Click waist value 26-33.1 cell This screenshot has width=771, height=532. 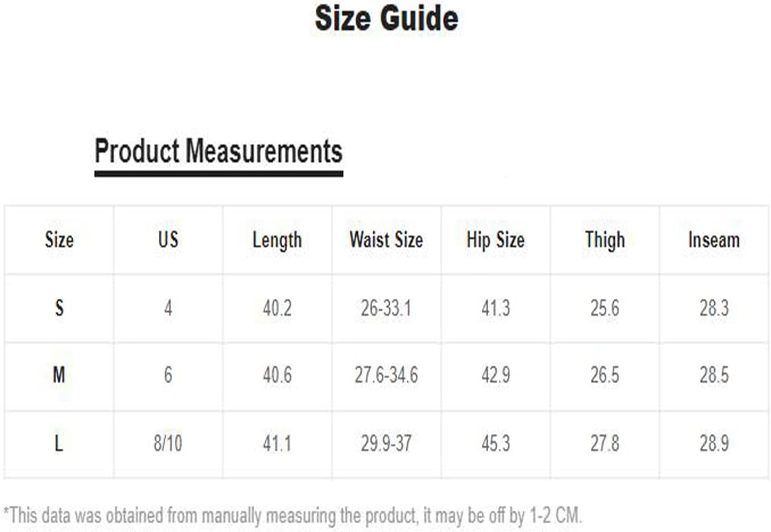click(x=386, y=308)
